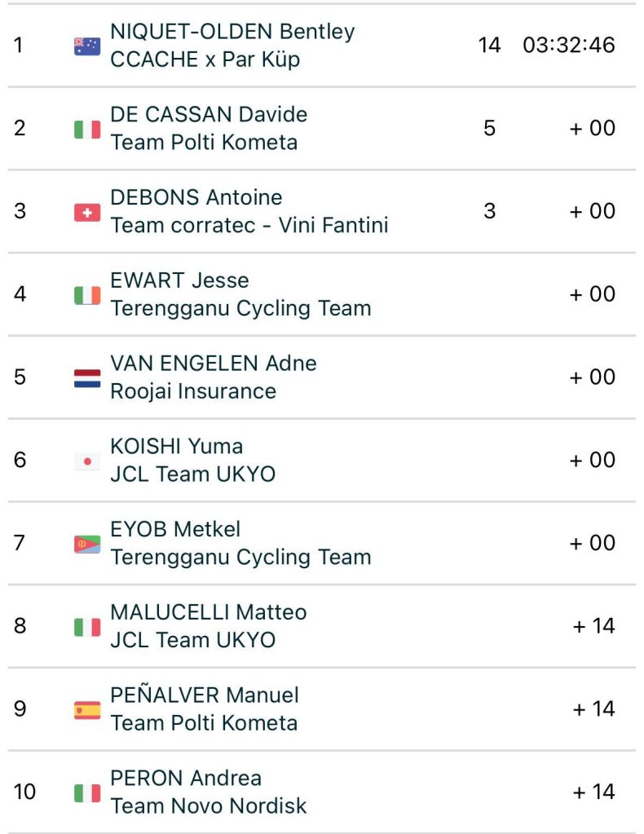Open rider NIQUET-OLDEN Bentley's profile
644x834 pixels.
point(232,32)
